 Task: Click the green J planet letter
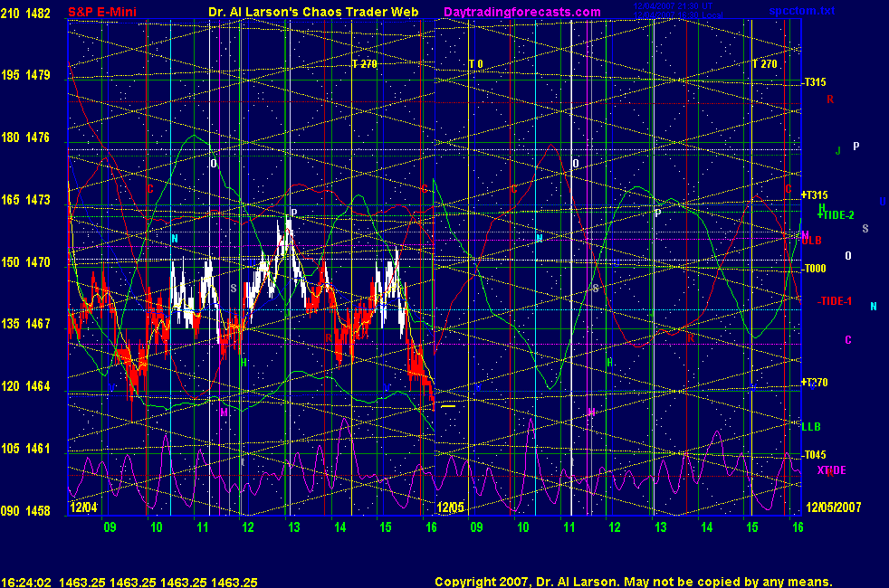[x=838, y=151]
